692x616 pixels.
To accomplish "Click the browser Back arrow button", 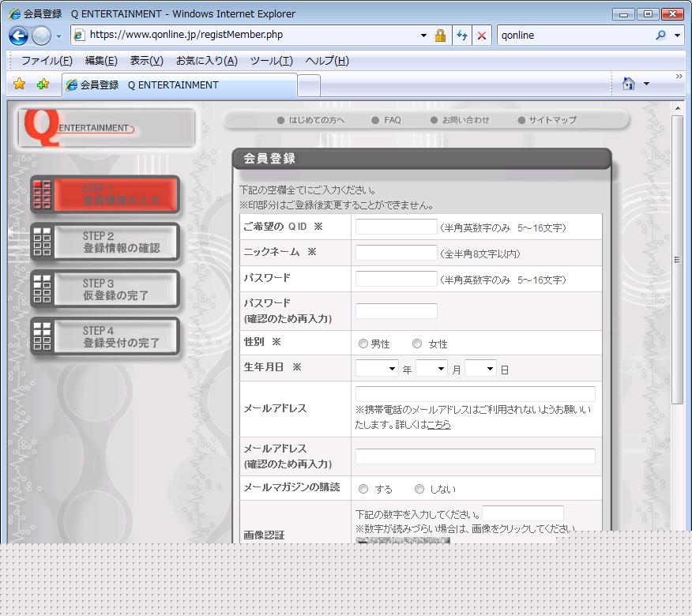I will pyautogui.click(x=18, y=36).
